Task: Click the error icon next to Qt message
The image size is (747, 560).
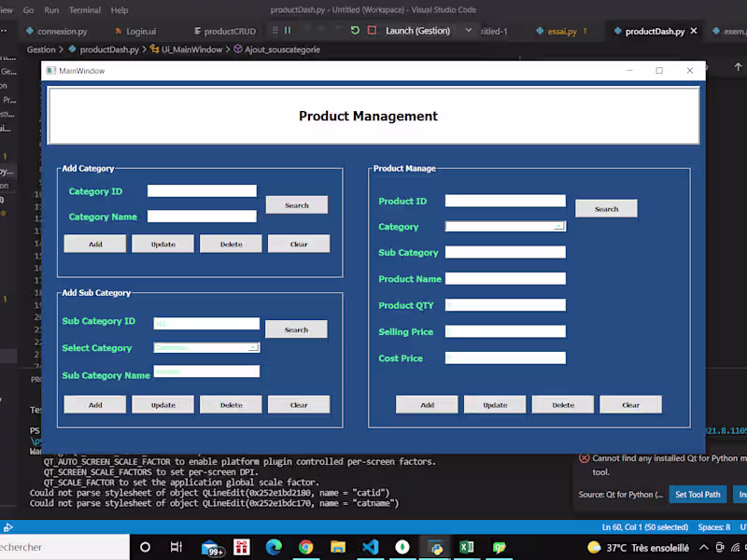Action: 585,458
